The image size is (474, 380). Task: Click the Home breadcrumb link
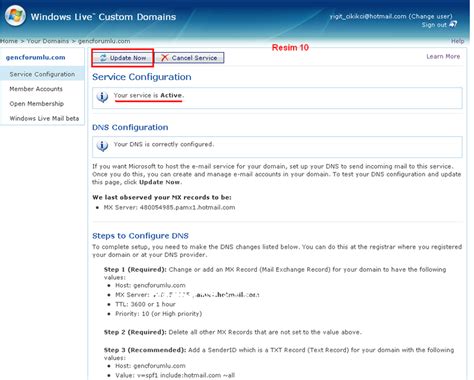point(9,41)
